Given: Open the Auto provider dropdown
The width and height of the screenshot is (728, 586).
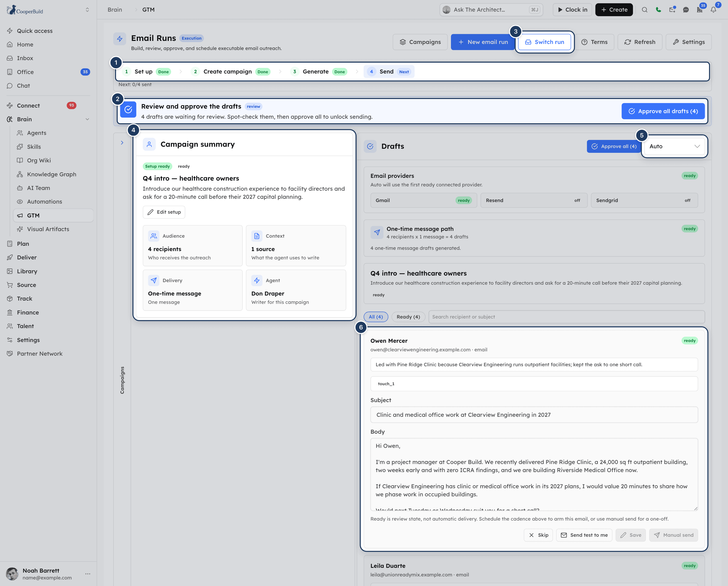Looking at the screenshot, I should (x=674, y=146).
